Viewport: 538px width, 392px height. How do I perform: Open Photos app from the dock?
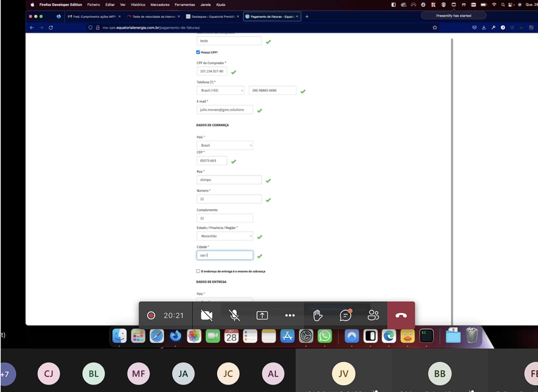pyautogui.click(x=194, y=336)
